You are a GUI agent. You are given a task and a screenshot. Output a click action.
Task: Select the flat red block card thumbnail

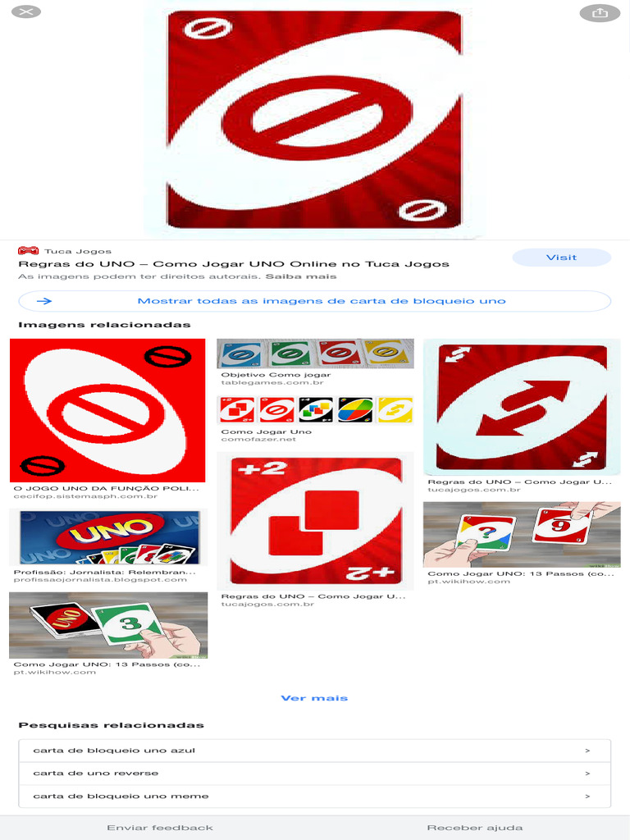107,410
